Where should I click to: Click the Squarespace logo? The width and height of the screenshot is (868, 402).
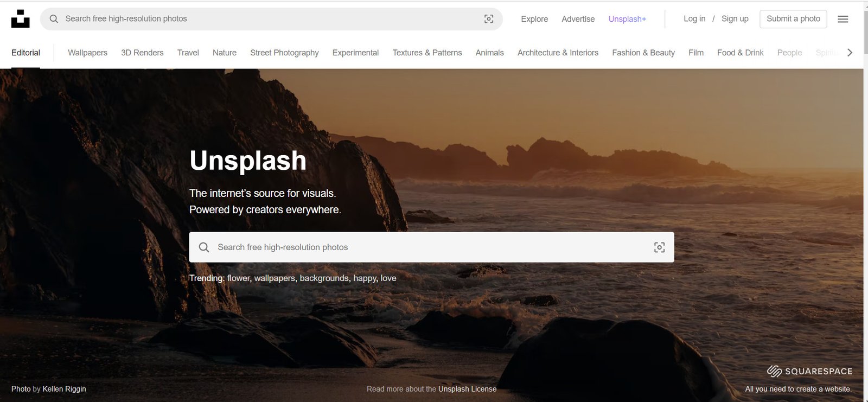[x=809, y=371]
